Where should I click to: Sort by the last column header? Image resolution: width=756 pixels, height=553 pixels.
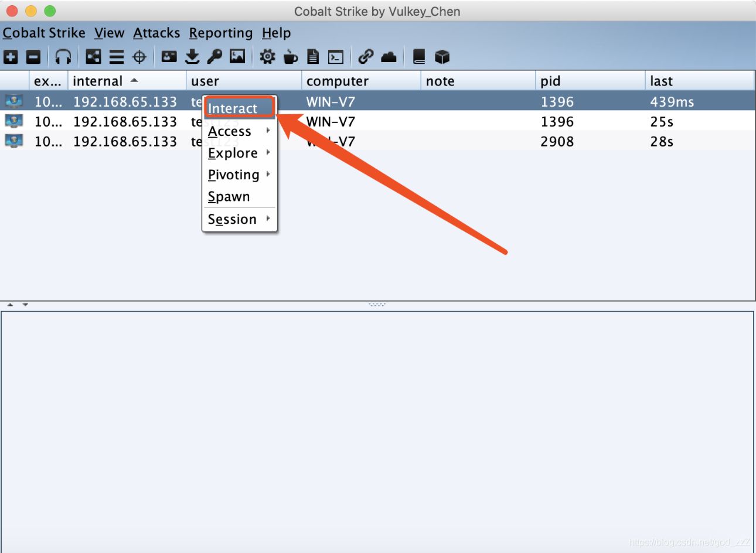[700, 81]
